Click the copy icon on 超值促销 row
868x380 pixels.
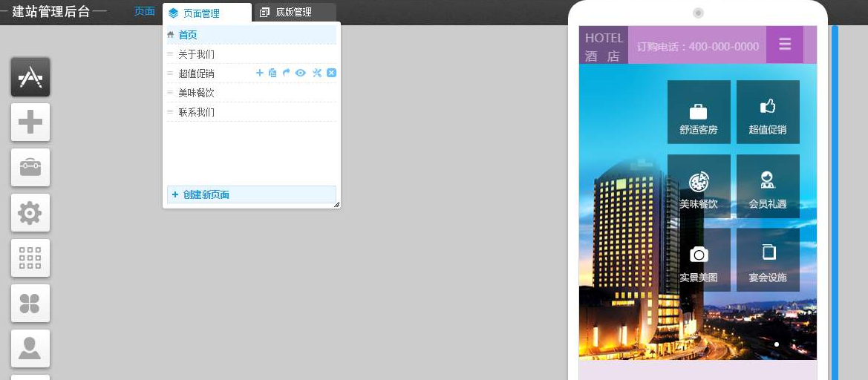pyautogui.click(x=273, y=73)
